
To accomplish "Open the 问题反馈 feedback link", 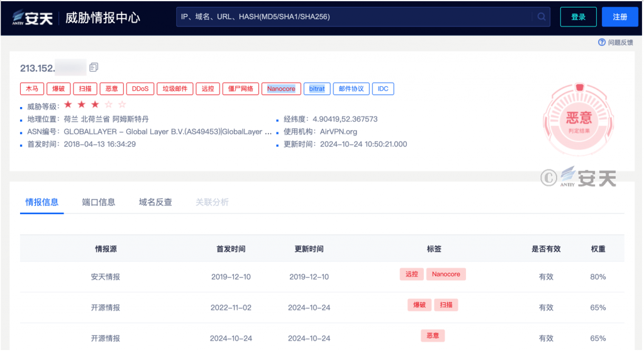I will (620, 42).
